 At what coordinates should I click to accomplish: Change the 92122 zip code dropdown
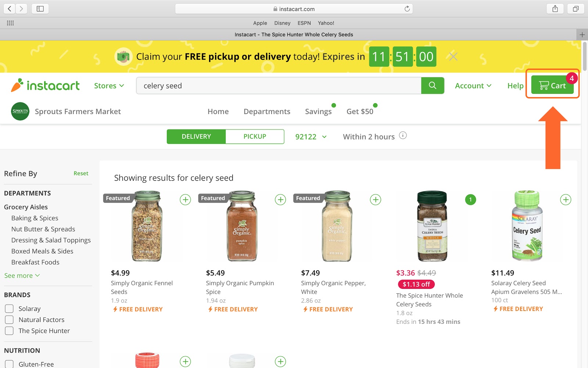click(x=311, y=137)
